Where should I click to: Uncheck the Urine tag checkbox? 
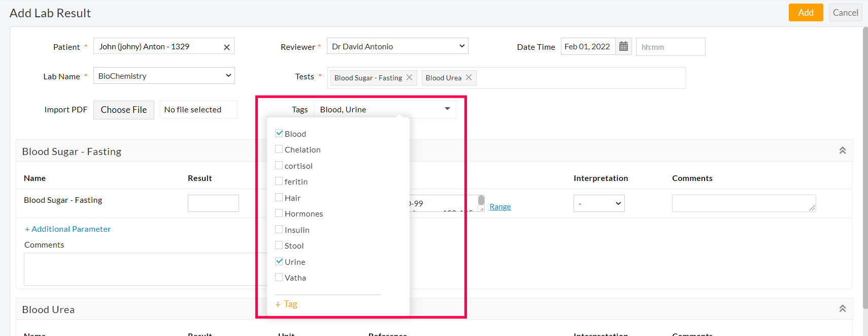pyautogui.click(x=279, y=261)
